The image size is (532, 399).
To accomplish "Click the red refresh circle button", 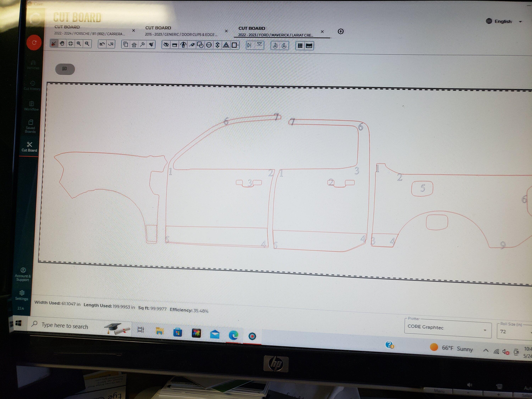I will pos(34,43).
